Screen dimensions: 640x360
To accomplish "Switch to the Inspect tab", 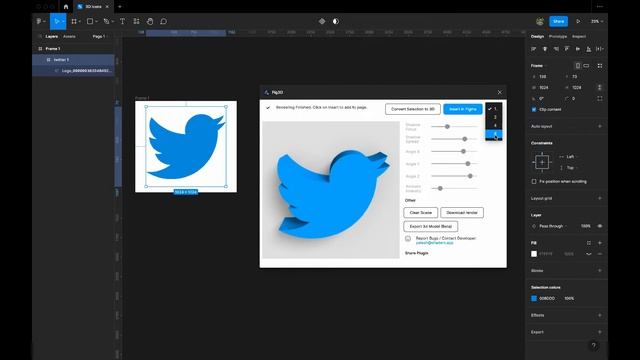I will (x=579, y=36).
